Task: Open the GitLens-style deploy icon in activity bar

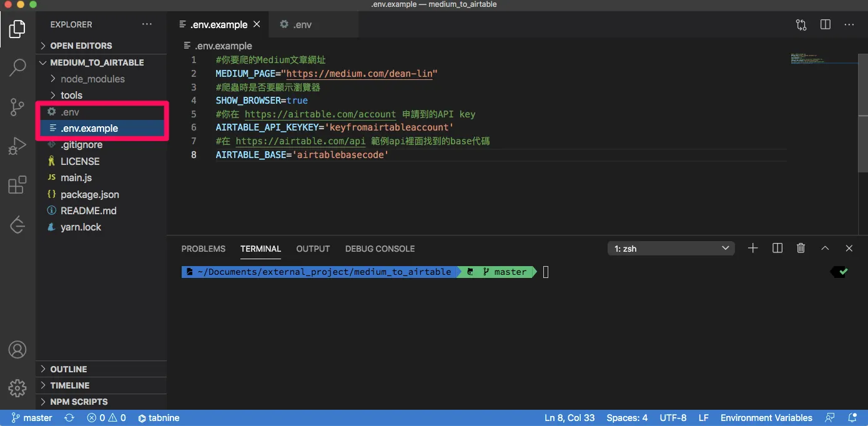Action: point(17,224)
